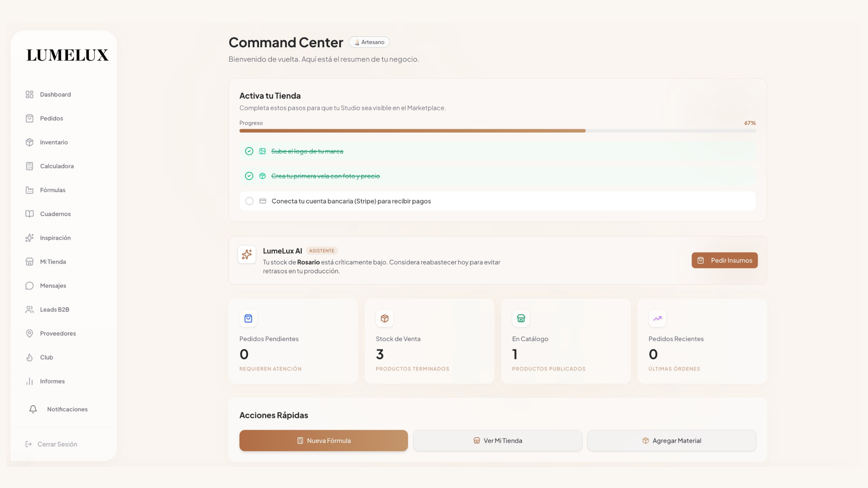Click Cerrar Sesión to log out

(57, 444)
